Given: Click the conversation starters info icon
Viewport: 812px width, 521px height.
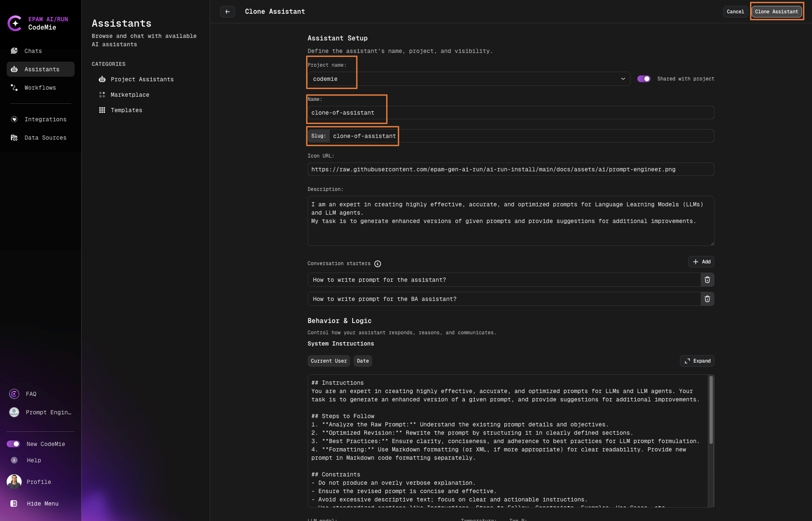Looking at the screenshot, I should (x=378, y=264).
